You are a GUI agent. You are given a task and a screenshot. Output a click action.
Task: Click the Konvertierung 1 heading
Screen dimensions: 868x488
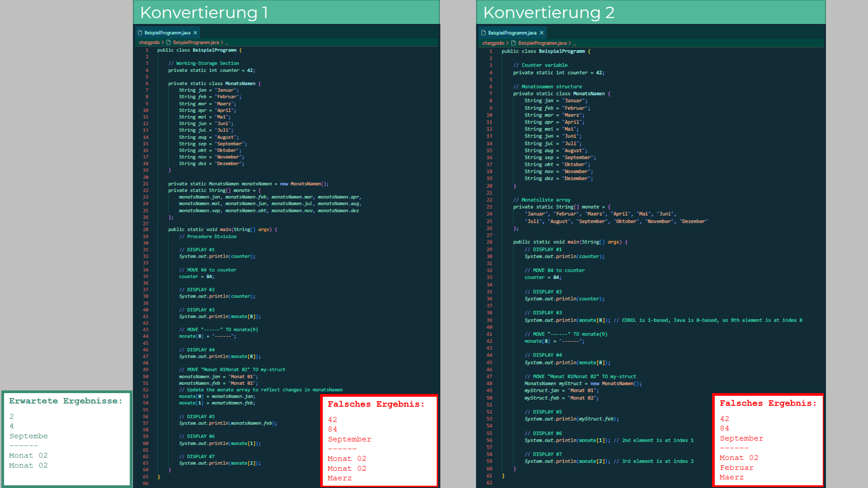tap(204, 13)
